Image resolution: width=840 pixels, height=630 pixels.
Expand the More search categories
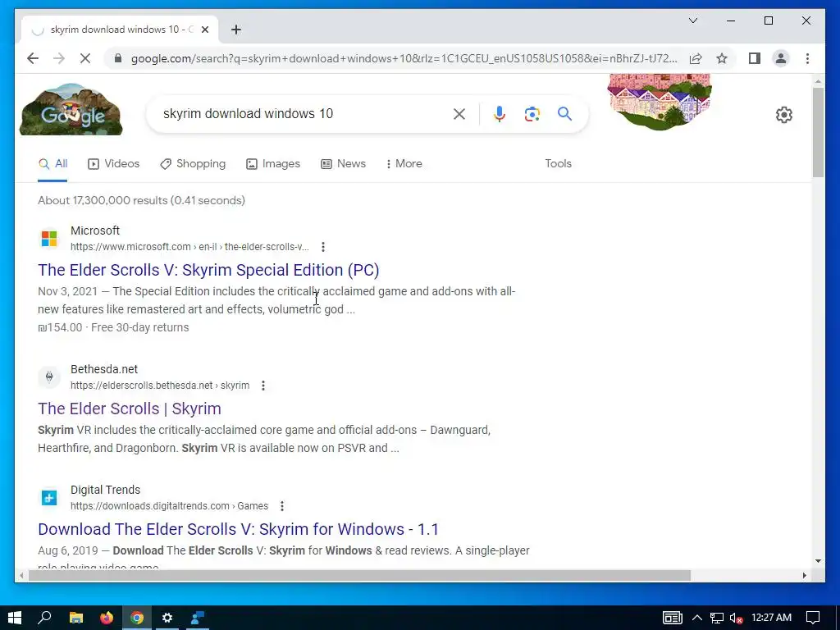click(404, 164)
